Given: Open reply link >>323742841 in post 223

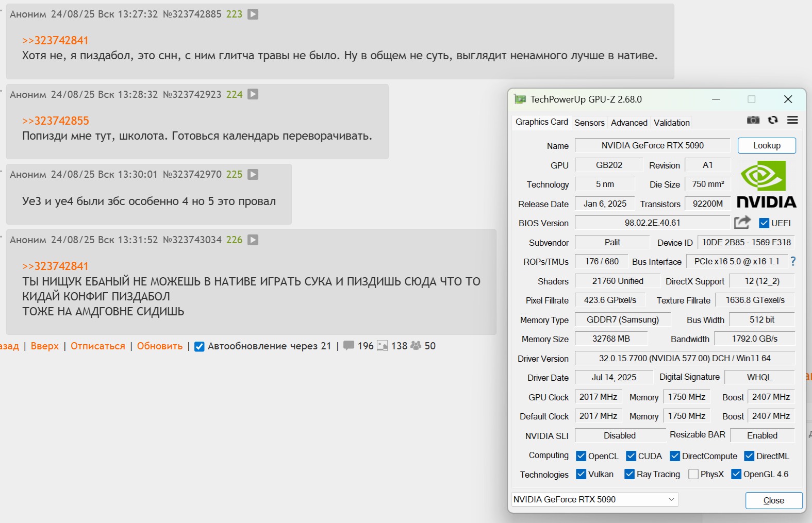Looking at the screenshot, I should pos(55,40).
